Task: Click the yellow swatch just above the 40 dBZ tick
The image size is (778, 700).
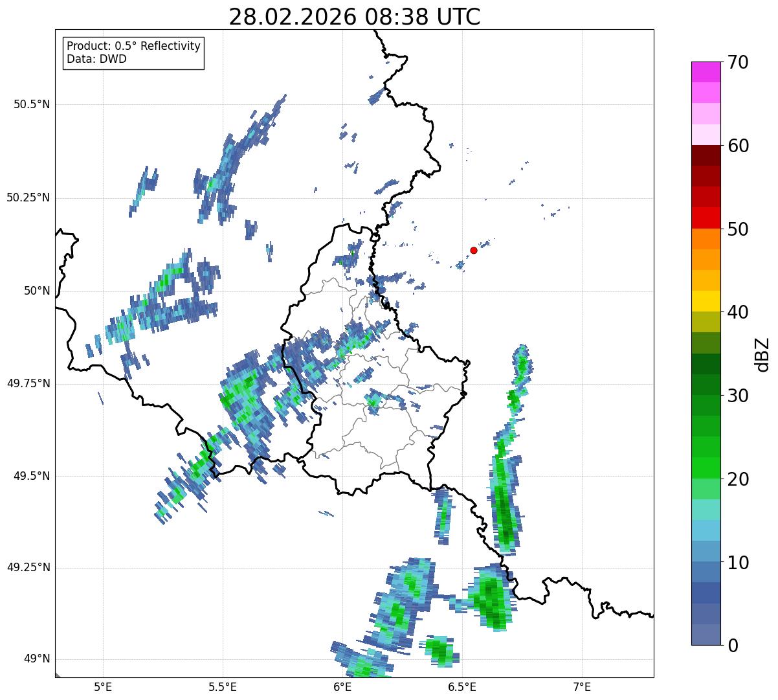Action: click(x=706, y=301)
